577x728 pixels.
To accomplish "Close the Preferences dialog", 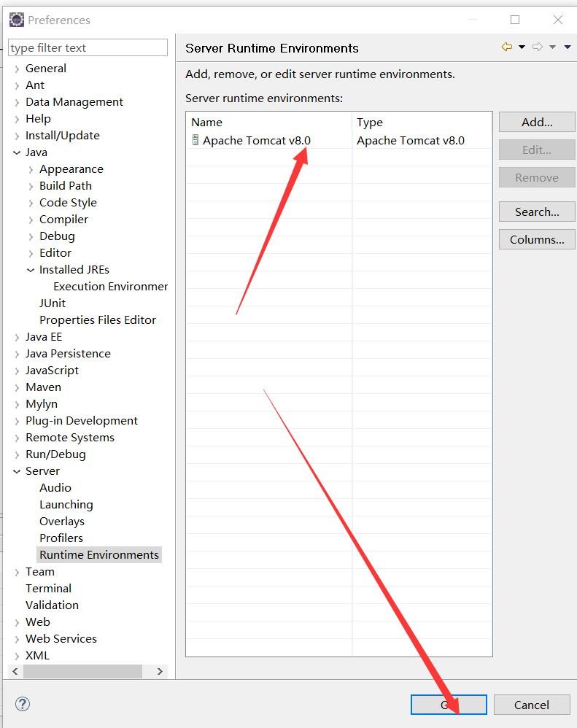I will 558,20.
